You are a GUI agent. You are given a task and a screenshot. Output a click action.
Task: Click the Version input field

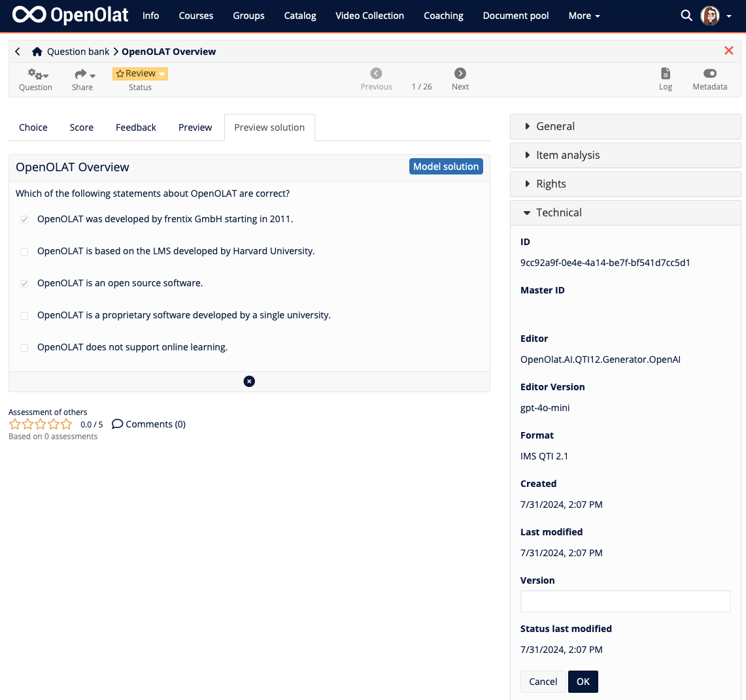pyautogui.click(x=625, y=601)
